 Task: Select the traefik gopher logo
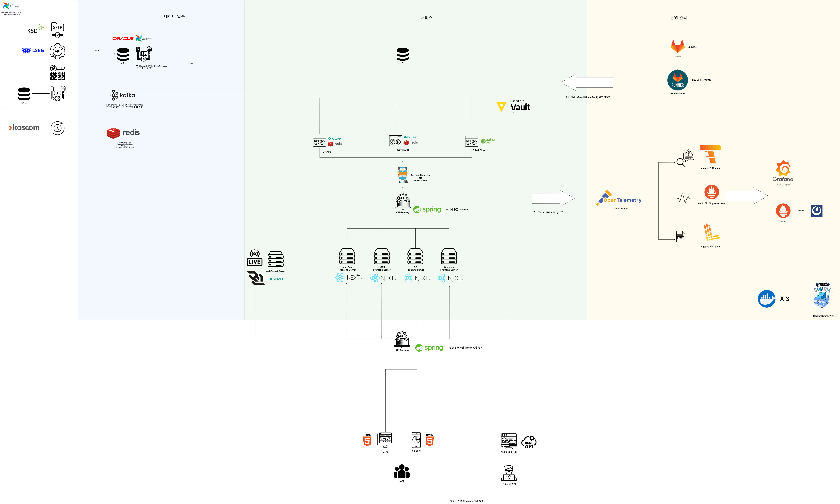pos(403,175)
